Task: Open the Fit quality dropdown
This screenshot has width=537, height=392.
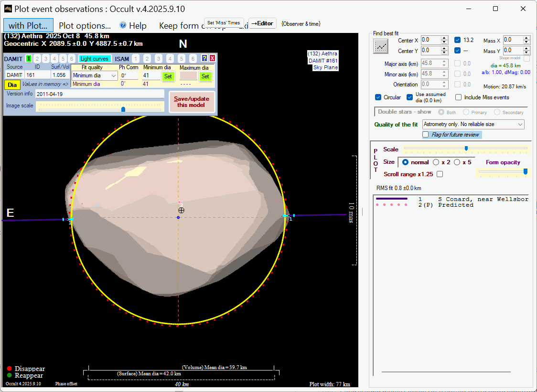Action: 95,75
